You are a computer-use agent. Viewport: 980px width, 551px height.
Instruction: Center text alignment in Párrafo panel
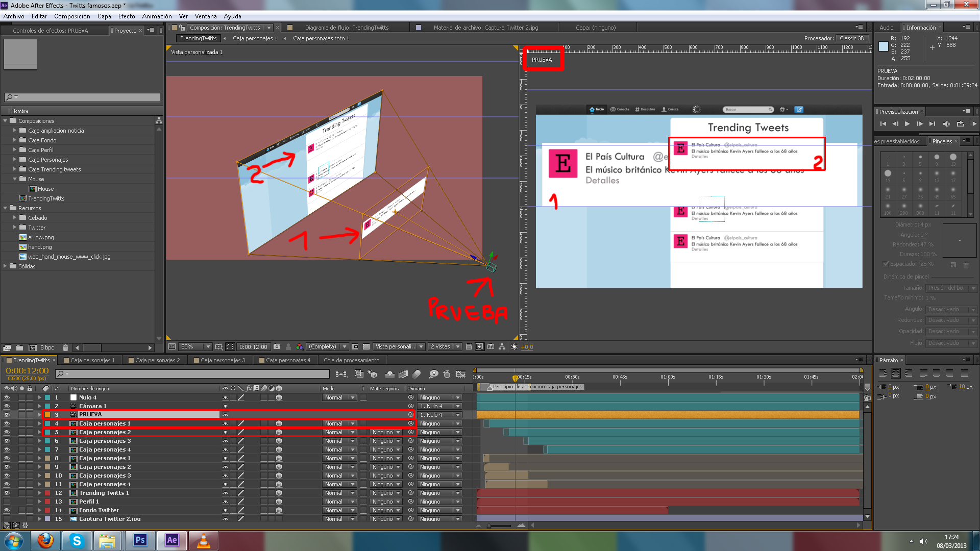[x=895, y=373]
